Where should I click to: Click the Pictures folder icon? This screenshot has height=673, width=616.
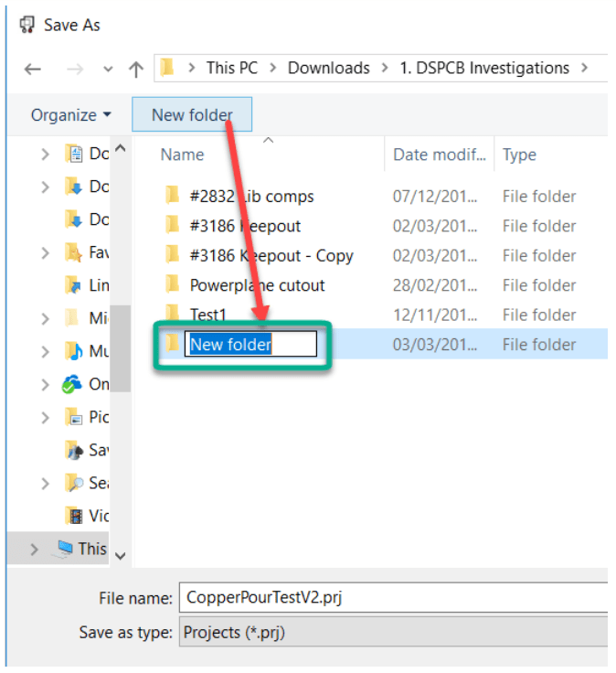click(75, 417)
